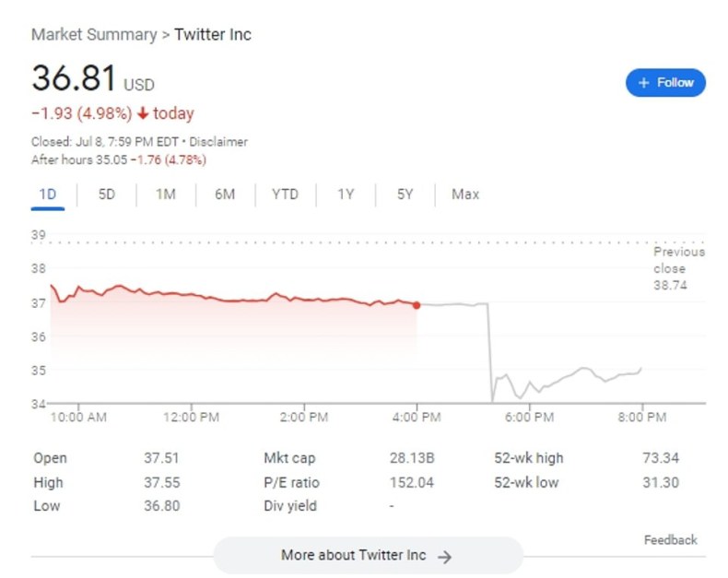Screen dimensions: 728x578
Task: Click the Twitter Inc title text
Action: tap(213, 35)
